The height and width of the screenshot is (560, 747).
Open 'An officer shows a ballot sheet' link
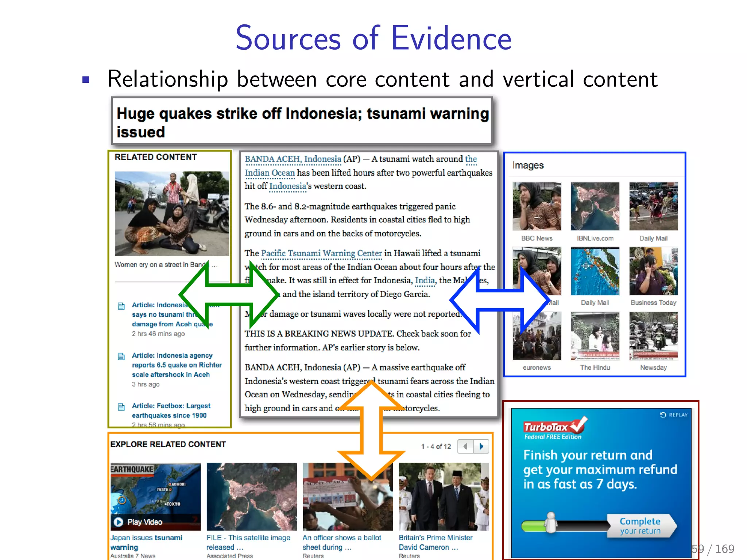(x=342, y=542)
